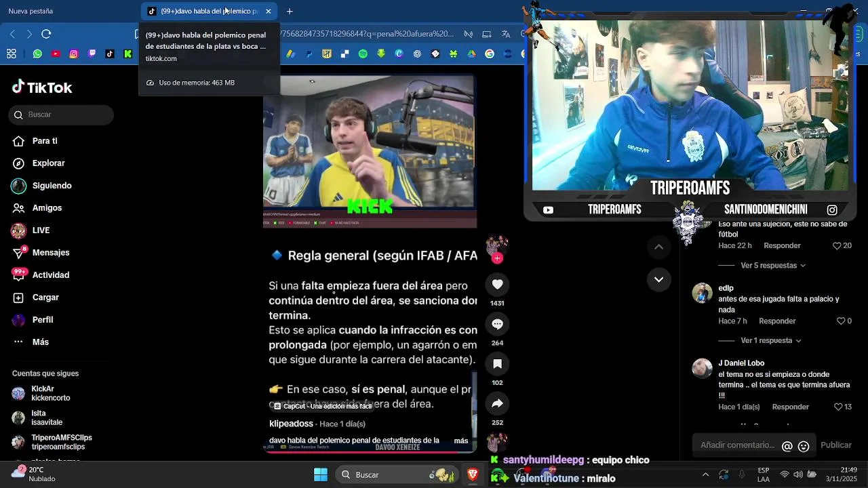Show hidden system tray icons chevron
The width and height of the screenshot is (868, 488).
(705, 474)
